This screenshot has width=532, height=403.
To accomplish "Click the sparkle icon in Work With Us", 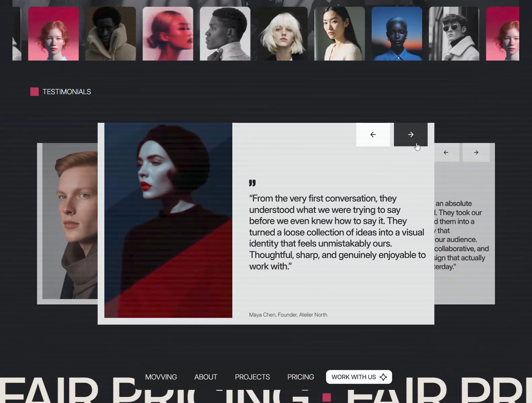I will 383,377.
